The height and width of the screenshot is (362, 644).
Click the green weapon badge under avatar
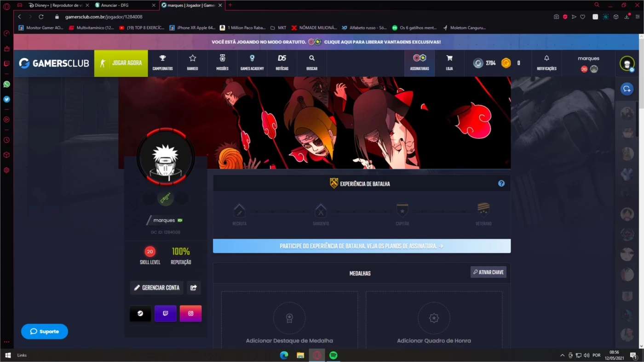[x=166, y=198]
